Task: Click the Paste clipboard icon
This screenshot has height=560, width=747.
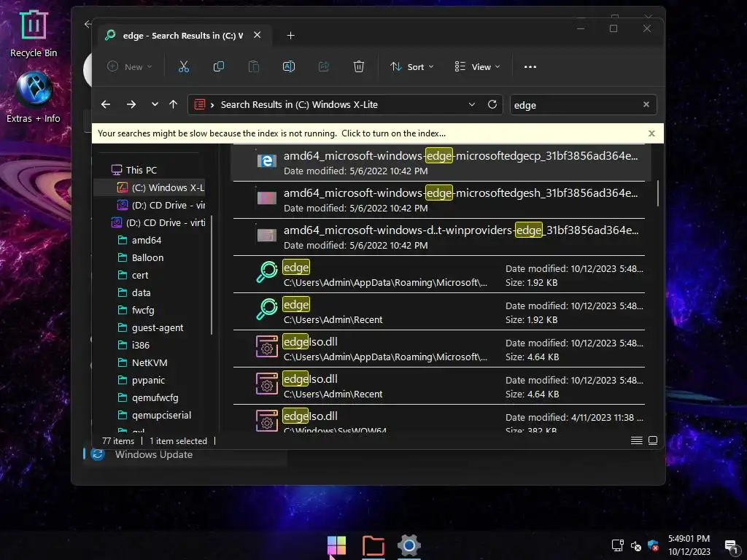Action: 253,66
